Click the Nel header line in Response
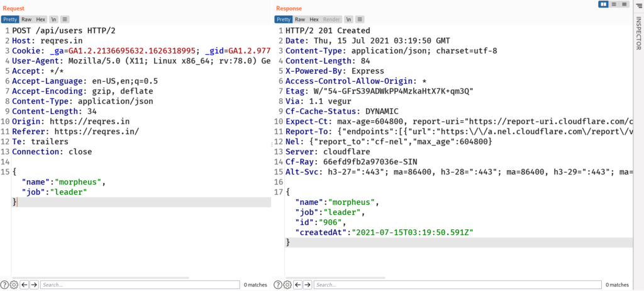 [x=389, y=142]
